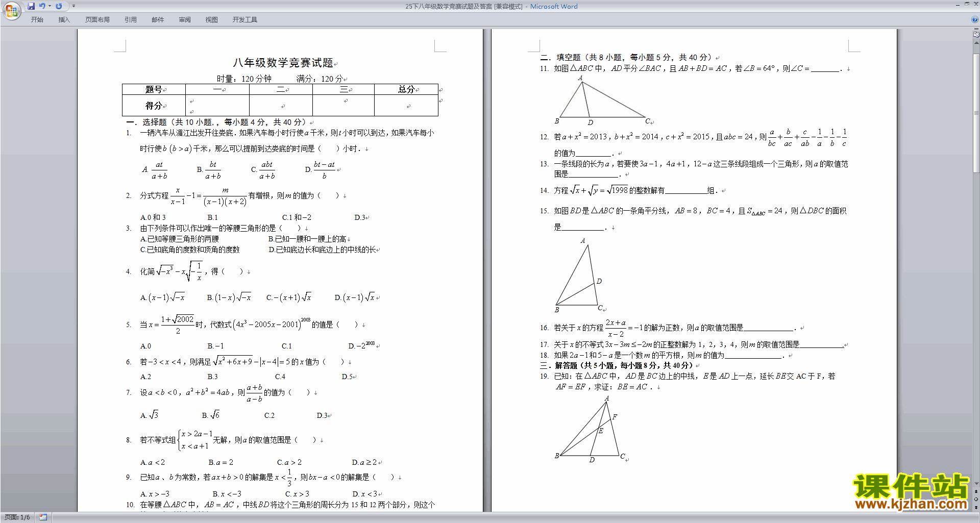Image resolution: width=980 pixels, height=523 pixels.
Task: Redo the last action
Action: coord(59,6)
